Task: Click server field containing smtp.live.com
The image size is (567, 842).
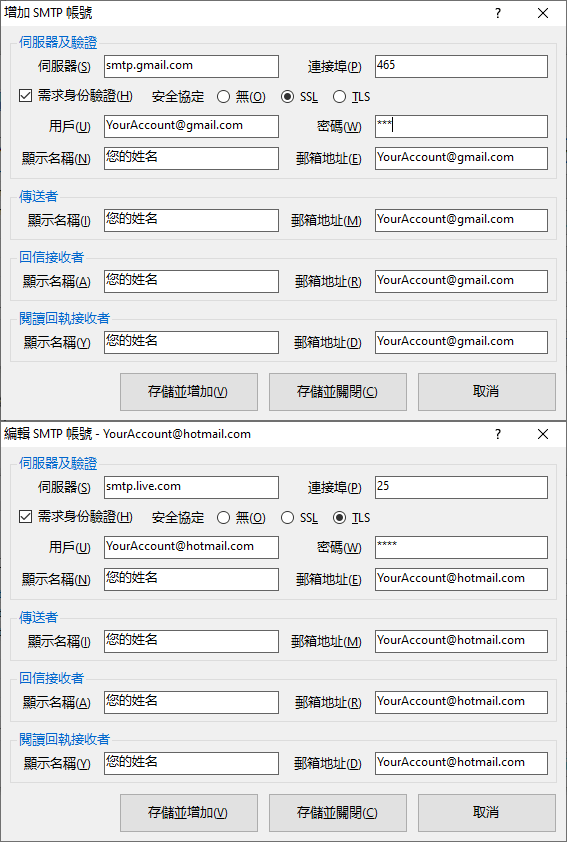Action: (192, 488)
